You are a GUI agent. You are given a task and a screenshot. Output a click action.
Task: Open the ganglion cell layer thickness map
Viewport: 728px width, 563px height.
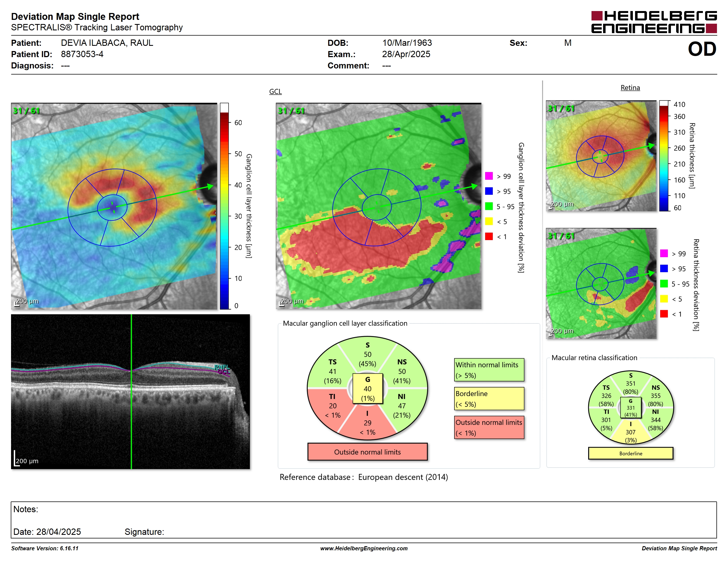tap(114, 206)
